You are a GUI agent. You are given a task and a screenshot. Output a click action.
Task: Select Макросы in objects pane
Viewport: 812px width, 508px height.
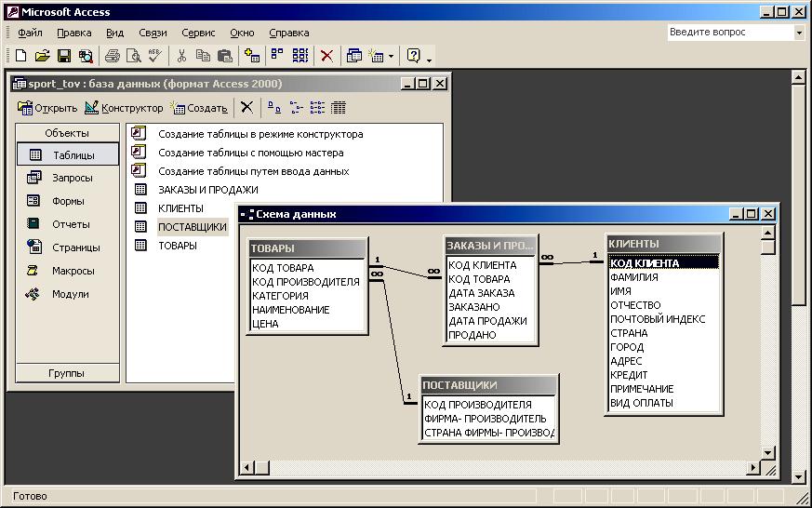pos(61,271)
